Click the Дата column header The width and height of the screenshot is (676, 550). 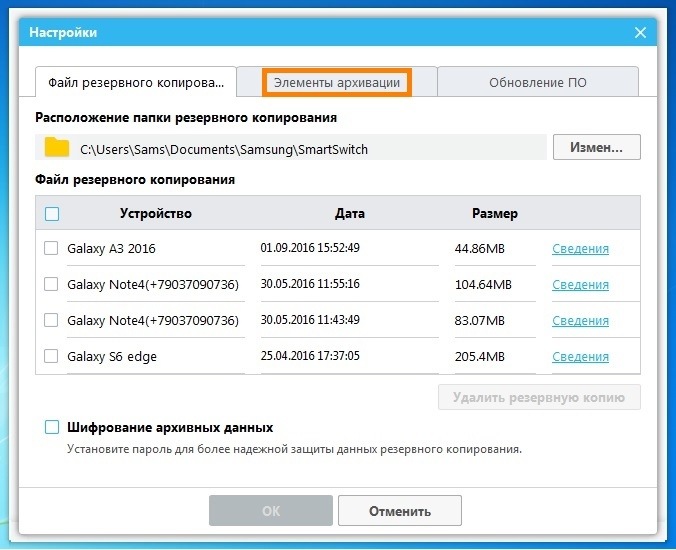[350, 213]
